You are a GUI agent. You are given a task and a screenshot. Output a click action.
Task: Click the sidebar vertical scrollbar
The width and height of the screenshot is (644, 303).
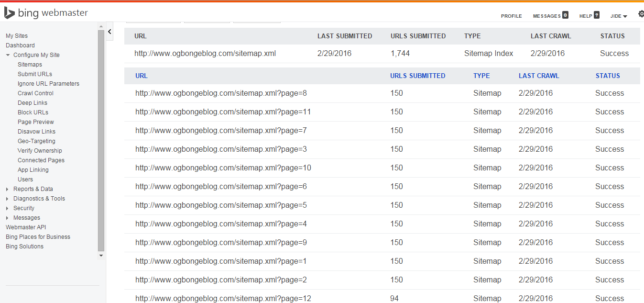click(101, 140)
